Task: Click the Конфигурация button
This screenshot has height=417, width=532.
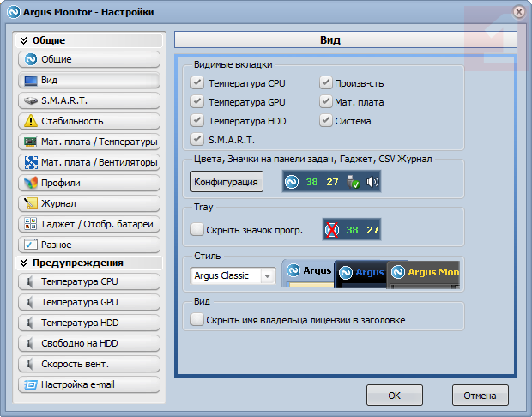Action: coord(227,182)
